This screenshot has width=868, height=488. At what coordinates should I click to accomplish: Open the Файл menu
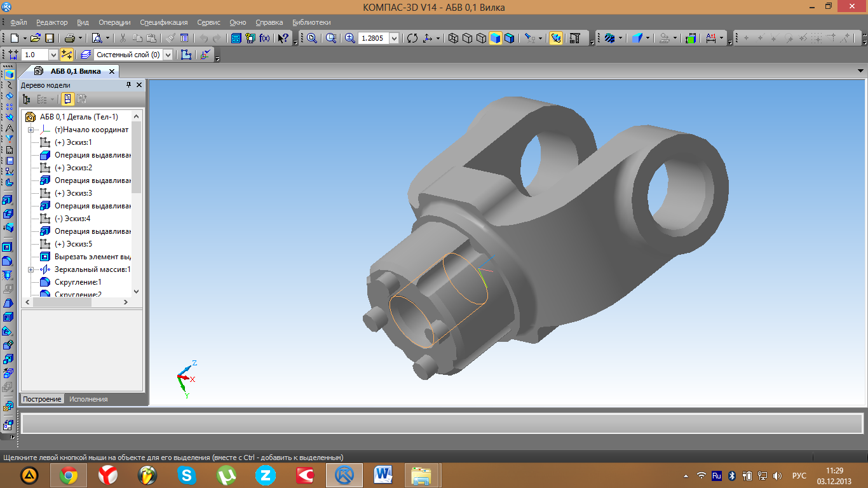coord(18,22)
